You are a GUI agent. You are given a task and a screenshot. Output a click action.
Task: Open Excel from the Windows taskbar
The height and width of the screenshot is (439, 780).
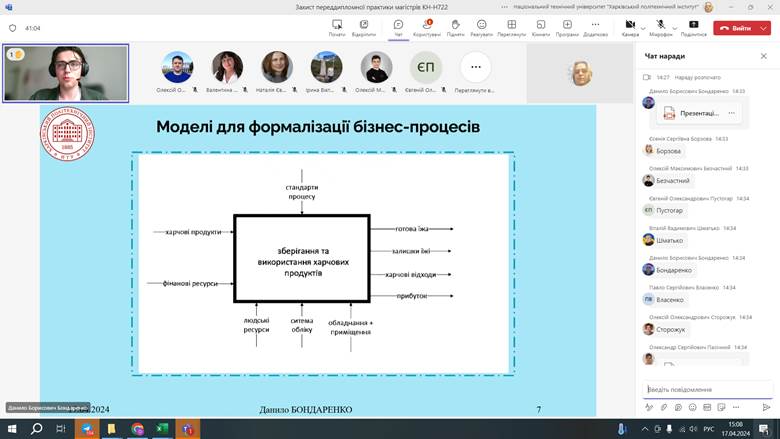tap(161, 428)
